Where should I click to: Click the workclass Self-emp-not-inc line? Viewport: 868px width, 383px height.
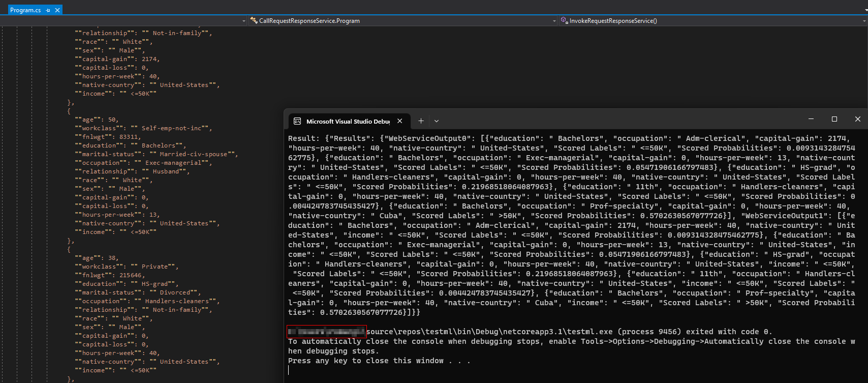(x=143, y=128)
